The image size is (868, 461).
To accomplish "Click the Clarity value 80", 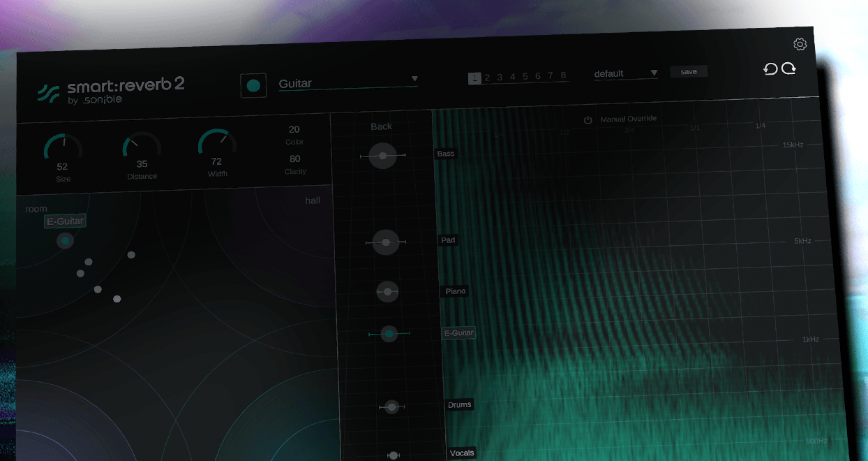I will pyautogui.click(x=295, y=159).
